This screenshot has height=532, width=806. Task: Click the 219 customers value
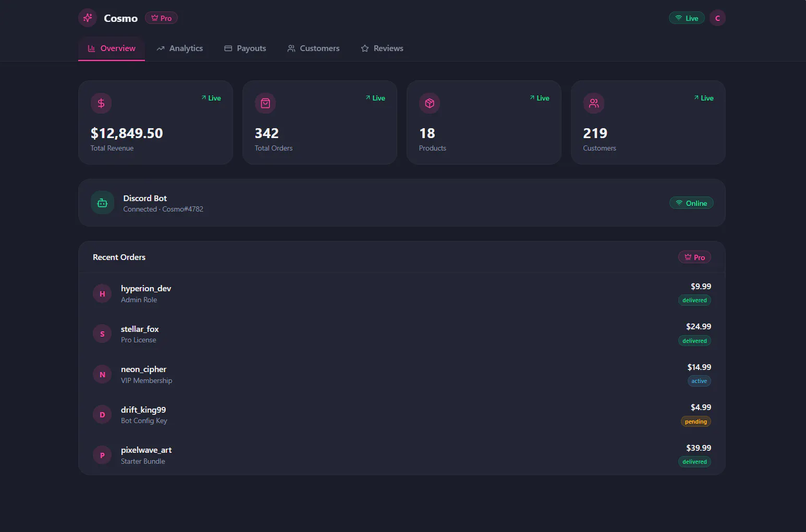pyautogui.click(x=595, y=133)
